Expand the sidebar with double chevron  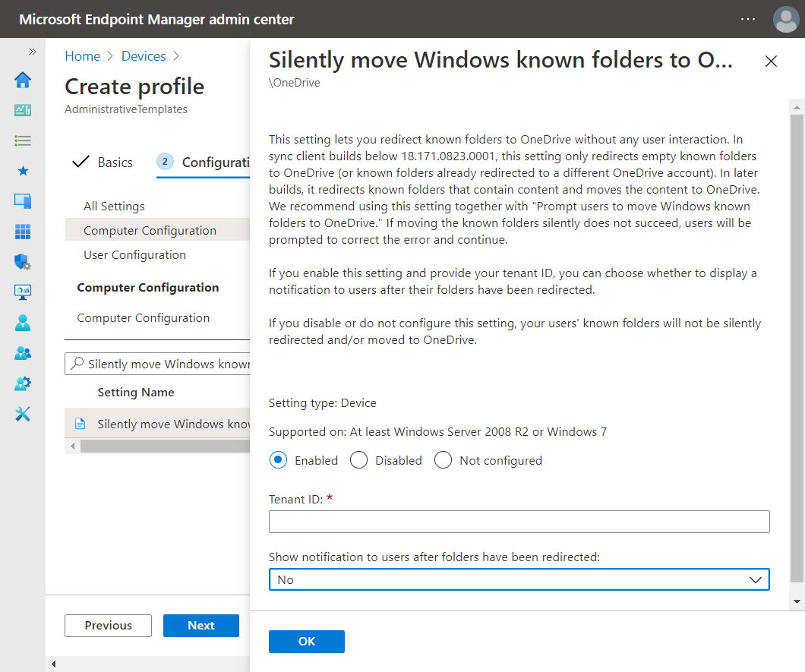(33, 52)
